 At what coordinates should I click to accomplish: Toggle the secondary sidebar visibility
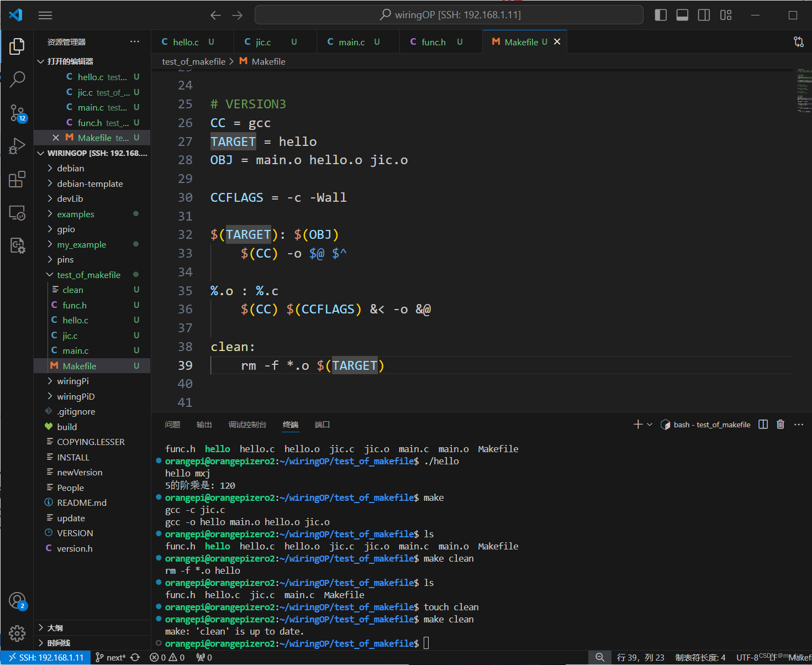pos(704,15)
